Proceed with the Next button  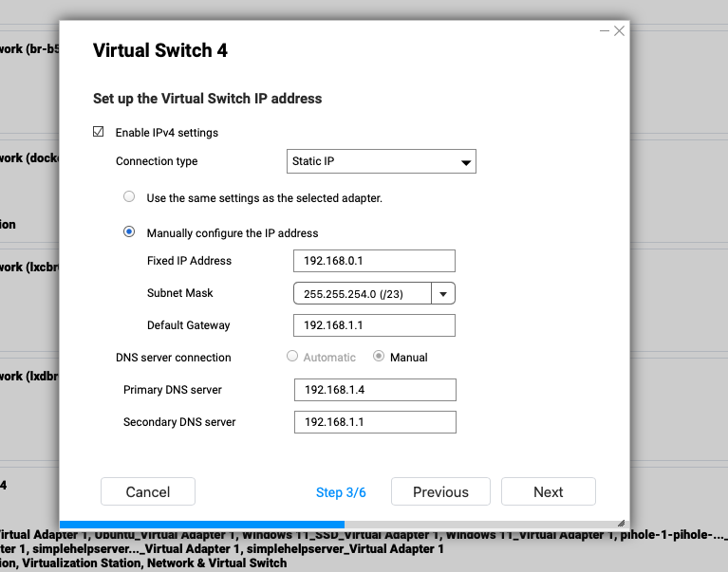coord(548,491)
